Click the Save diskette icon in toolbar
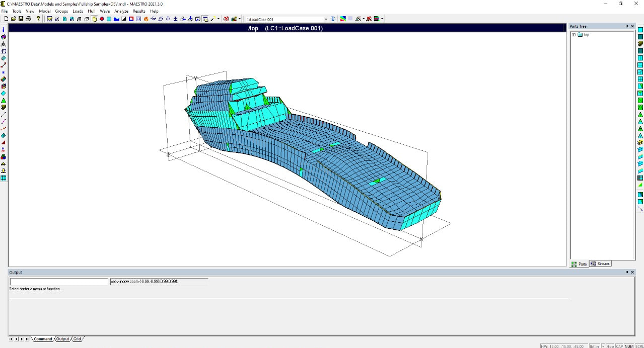This screenshot has height=348, width=644. [21, 19]
